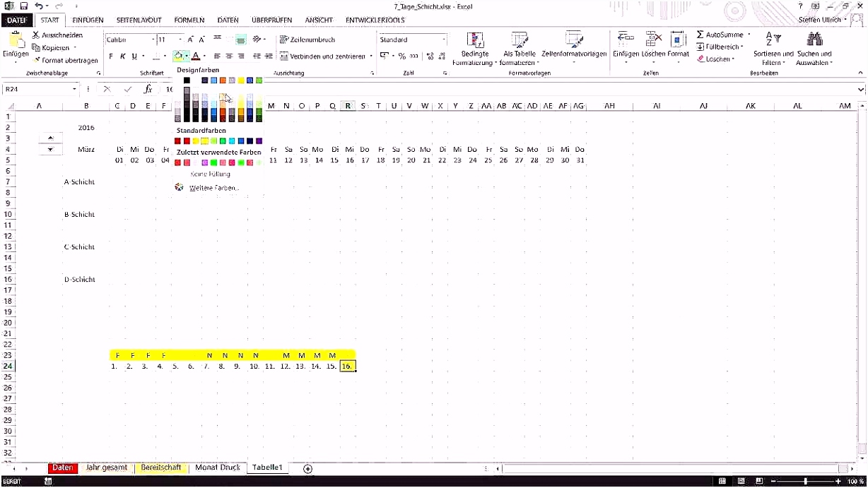
Task: Pick purple in Standardfarben
Action: (x=259, y=141)
